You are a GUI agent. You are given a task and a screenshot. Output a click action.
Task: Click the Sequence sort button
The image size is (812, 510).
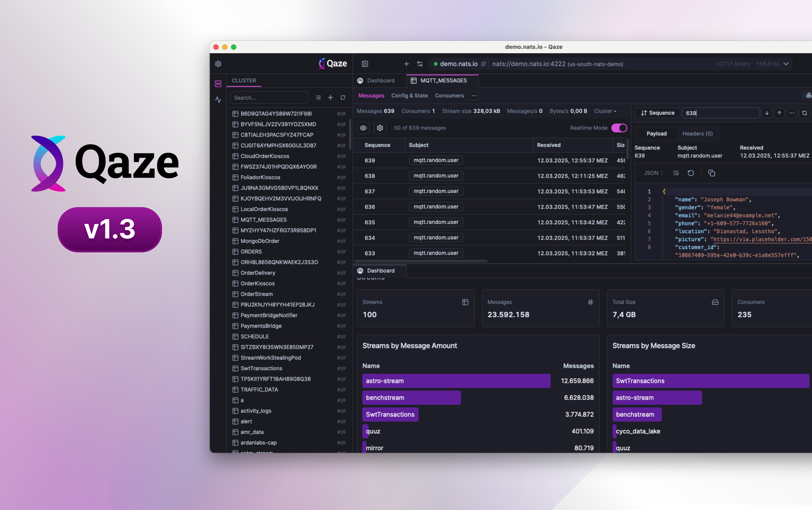pyautogui.click(x=657, y=113)
